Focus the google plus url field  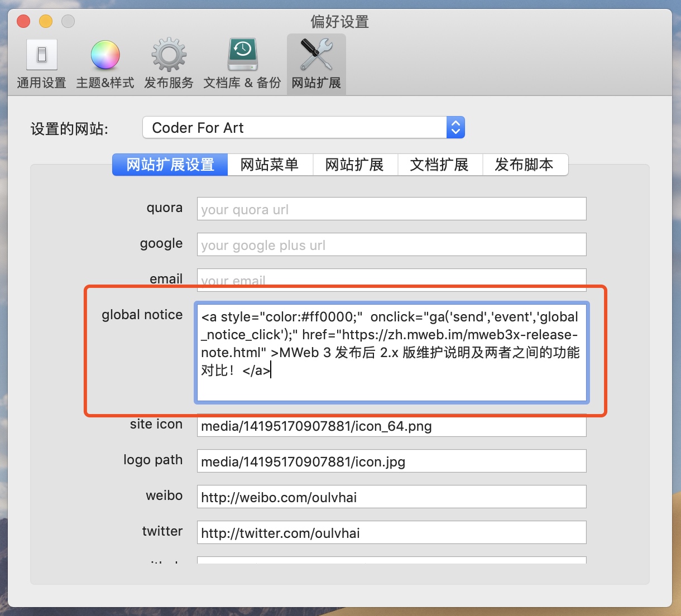[391, 245]
